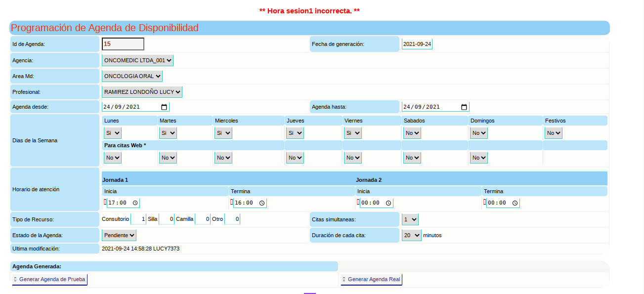Click Generar Agenda de Prueba button

[x=49, y=280]
